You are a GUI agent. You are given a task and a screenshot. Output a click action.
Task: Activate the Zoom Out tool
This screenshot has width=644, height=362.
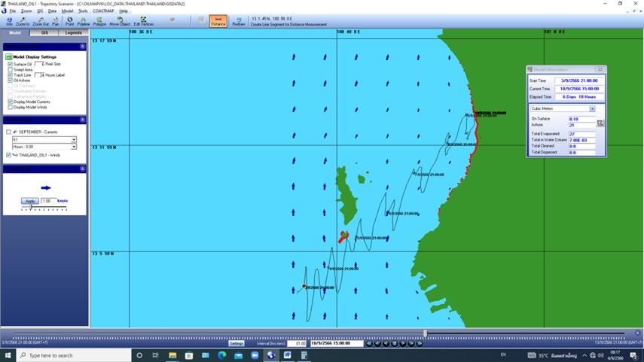[41, 20]
